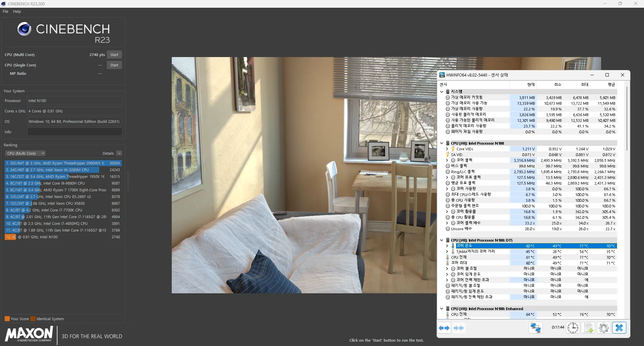Click the chip icon of the 시스템 group header

447,92
